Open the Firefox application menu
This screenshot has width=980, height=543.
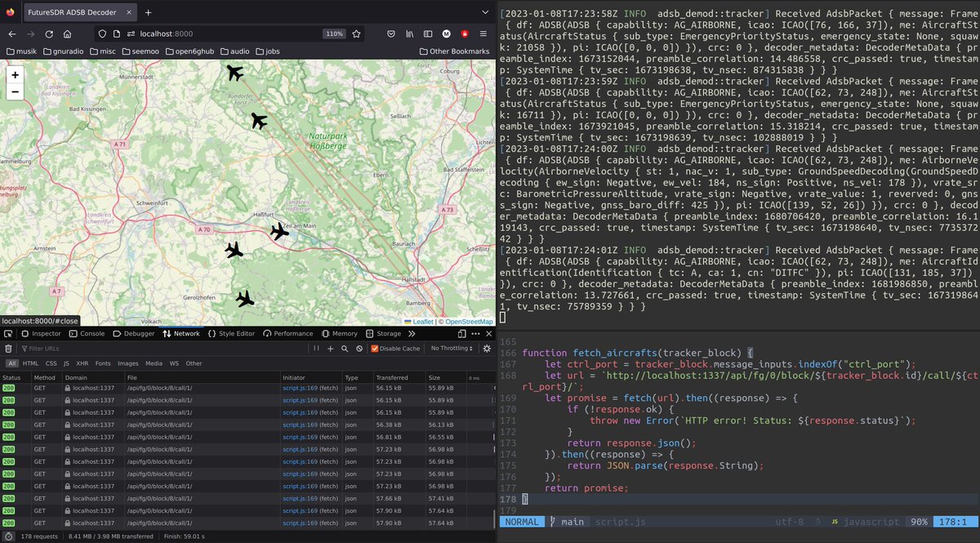click(483, 34)
